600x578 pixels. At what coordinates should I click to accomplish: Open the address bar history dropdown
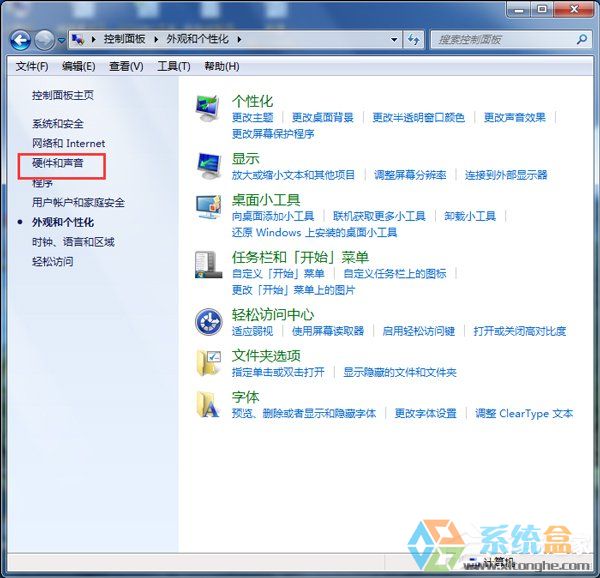pos(393,39)
